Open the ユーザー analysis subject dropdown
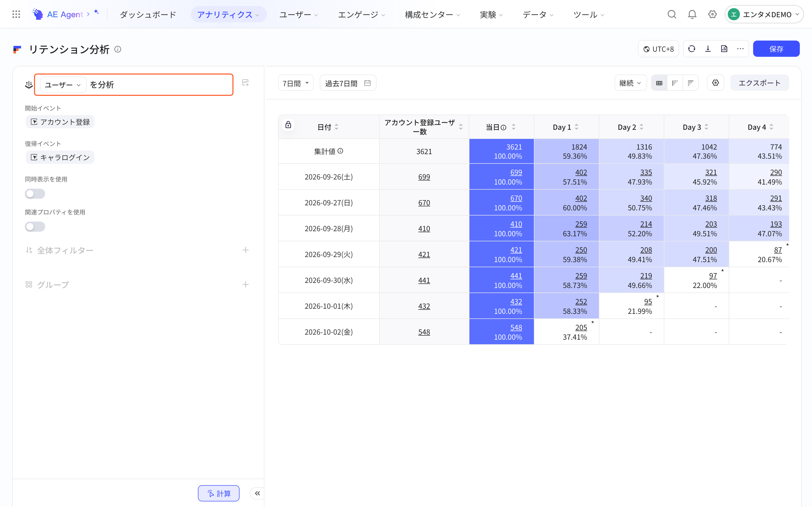Image resolution: width=812 pixels, height=507 pixels. (63, 85)
